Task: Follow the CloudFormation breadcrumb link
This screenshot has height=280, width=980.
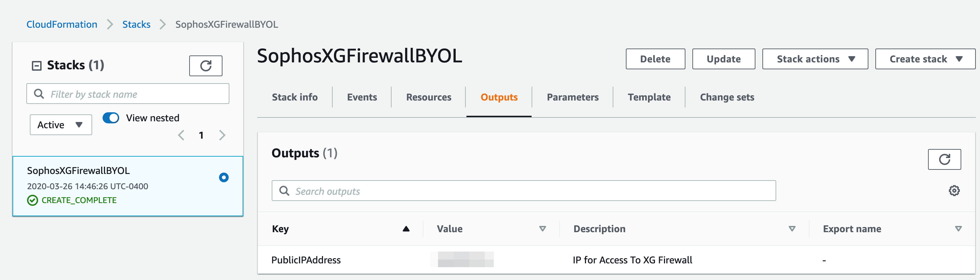Action: [62, 24]
